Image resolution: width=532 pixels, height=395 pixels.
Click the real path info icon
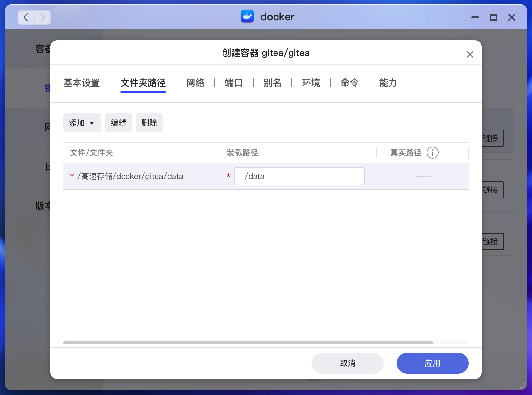point(433,153)
